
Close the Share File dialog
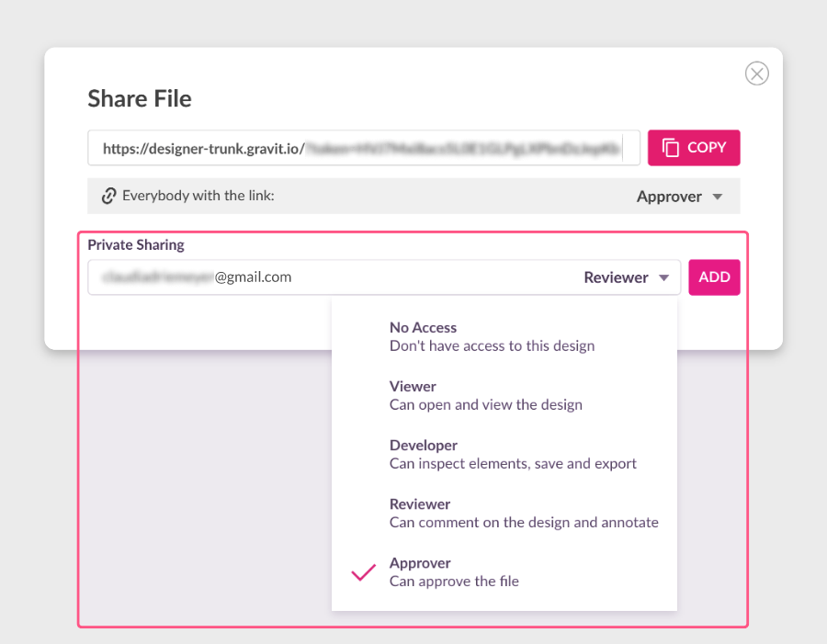[x=756, y=73]
